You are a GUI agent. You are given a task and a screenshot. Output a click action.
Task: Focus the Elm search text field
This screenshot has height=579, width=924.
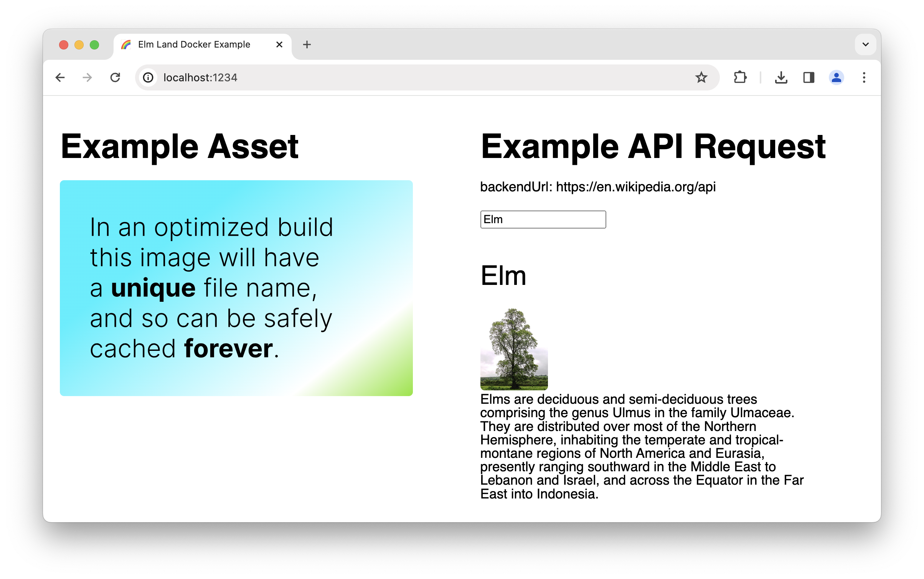coord(543,220)
